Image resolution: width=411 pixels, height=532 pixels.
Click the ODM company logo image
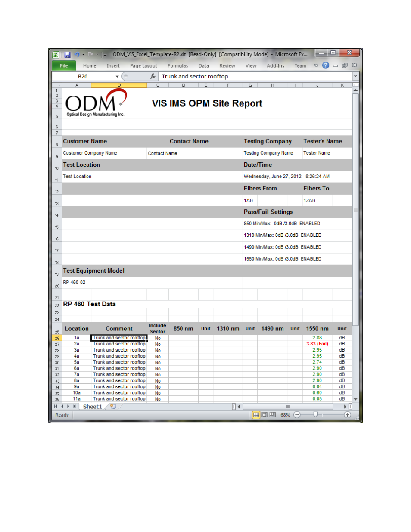click(x=96, y=103)
